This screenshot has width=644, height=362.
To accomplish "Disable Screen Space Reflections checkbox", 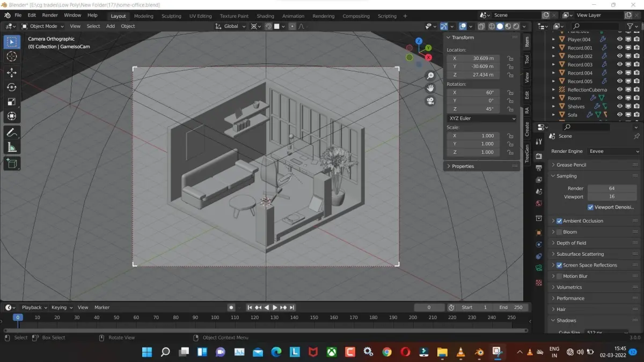I will pos(559,265).
